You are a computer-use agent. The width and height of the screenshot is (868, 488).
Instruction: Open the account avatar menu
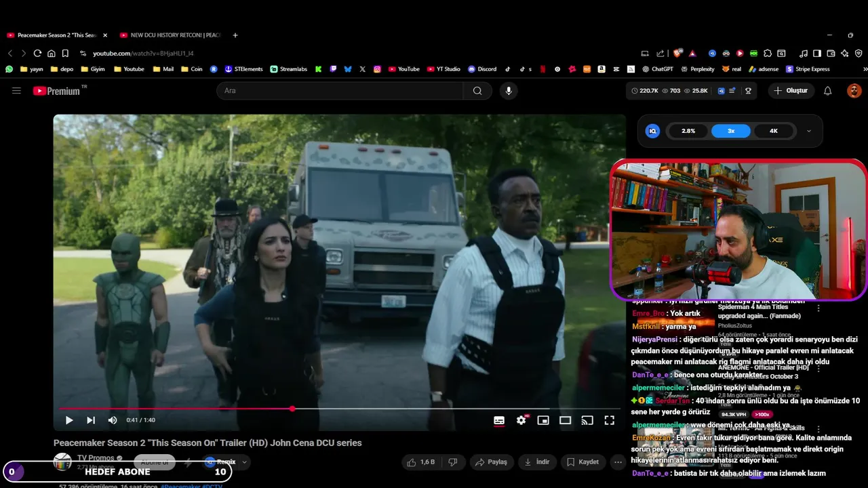click(854, 91)
